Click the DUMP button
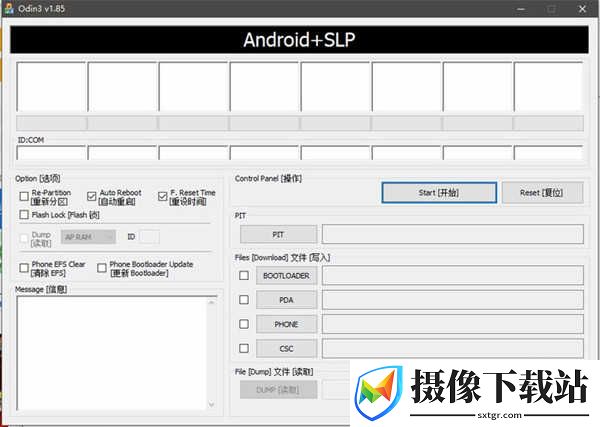 [279, 390]
